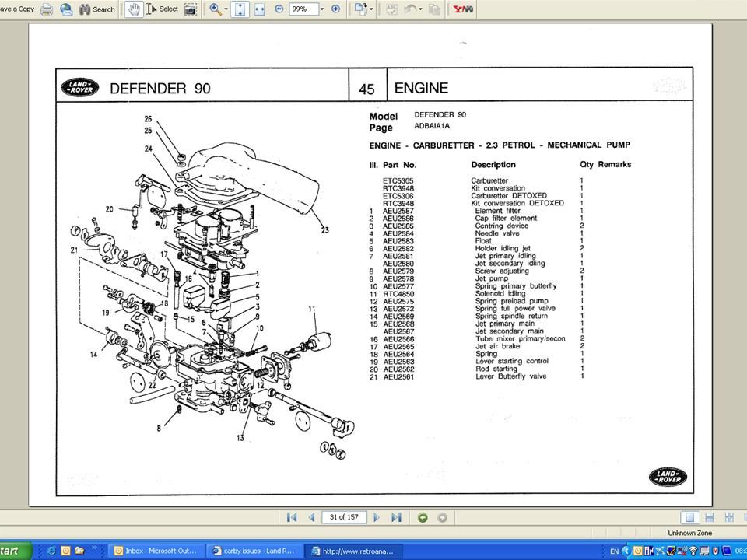Viewport: 747px width, 560px height.
Task: Click the 'Float' description
Action: (x=483, y=241)
